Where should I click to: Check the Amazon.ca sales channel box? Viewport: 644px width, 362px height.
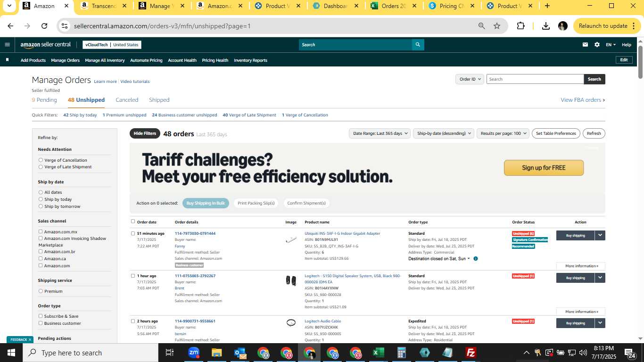pos(41,258)
